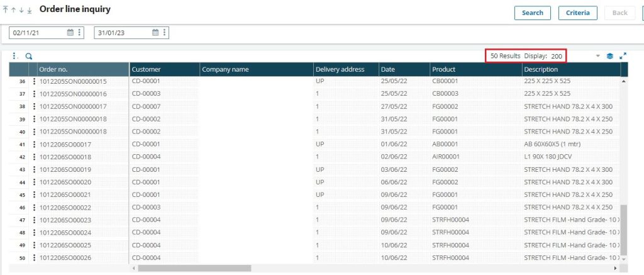This screenshot has height=275, width=644.
Task: Open calendar picker for 02/11/21 date
Action: pyautogui.click(x=70, y=33)
